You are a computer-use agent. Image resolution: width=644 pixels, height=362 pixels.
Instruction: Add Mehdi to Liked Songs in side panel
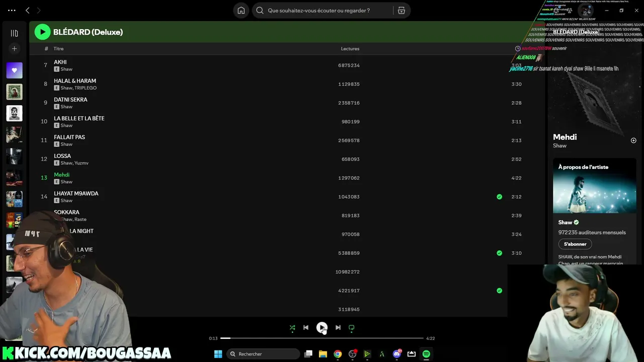point(633,141)
